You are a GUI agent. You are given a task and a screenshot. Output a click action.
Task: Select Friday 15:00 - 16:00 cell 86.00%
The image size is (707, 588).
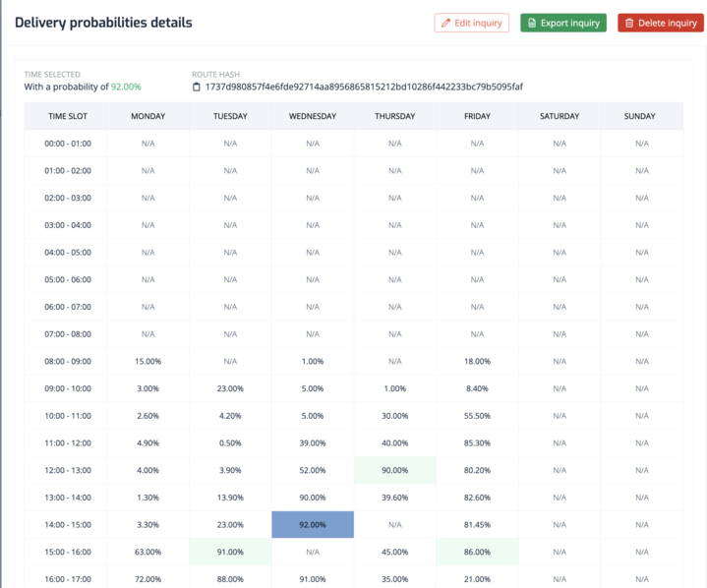(477, 552)
